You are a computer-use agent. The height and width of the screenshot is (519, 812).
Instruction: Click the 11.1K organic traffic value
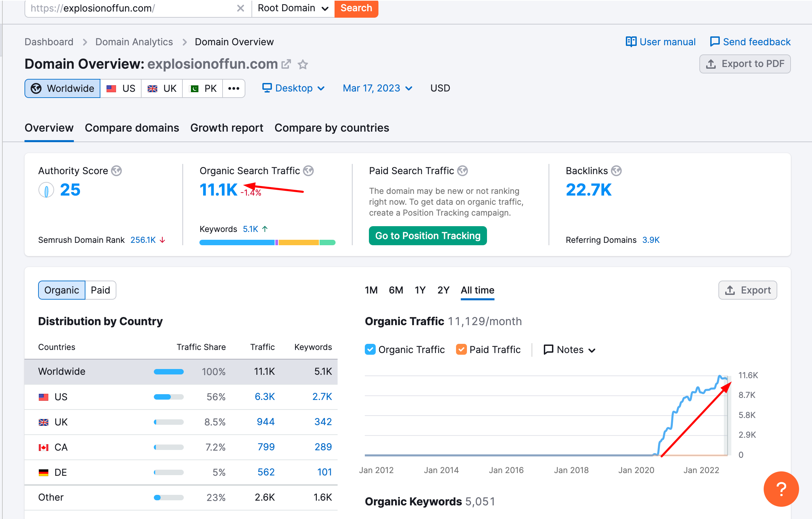218,190
